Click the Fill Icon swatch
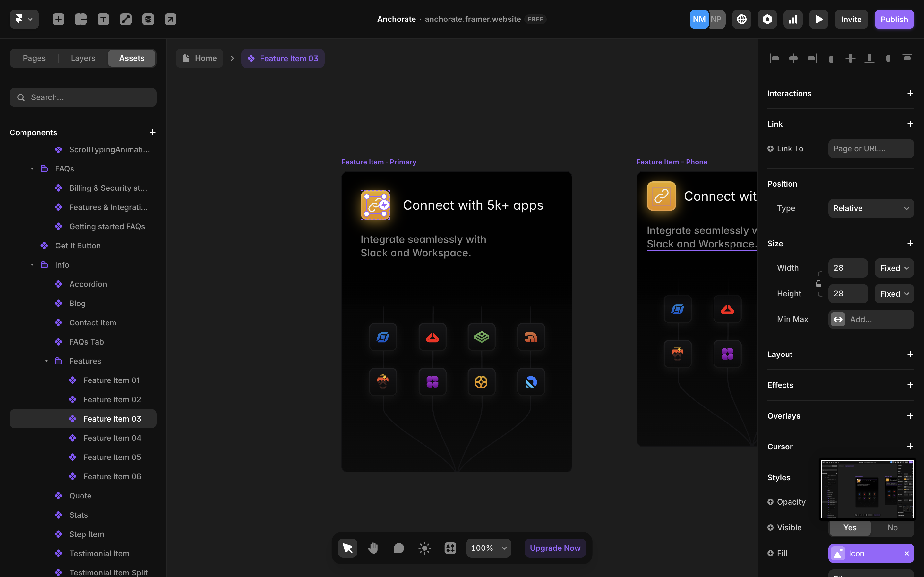 click(838, 553)
